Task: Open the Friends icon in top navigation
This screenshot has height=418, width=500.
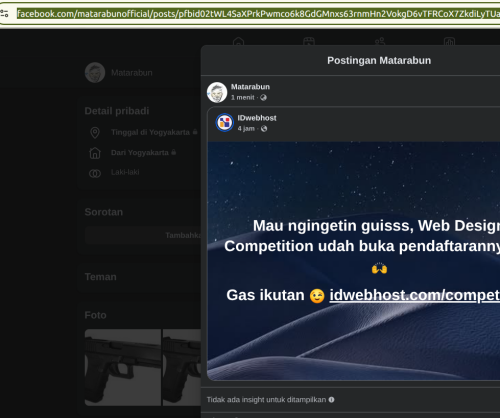Action: coord(380,42)
